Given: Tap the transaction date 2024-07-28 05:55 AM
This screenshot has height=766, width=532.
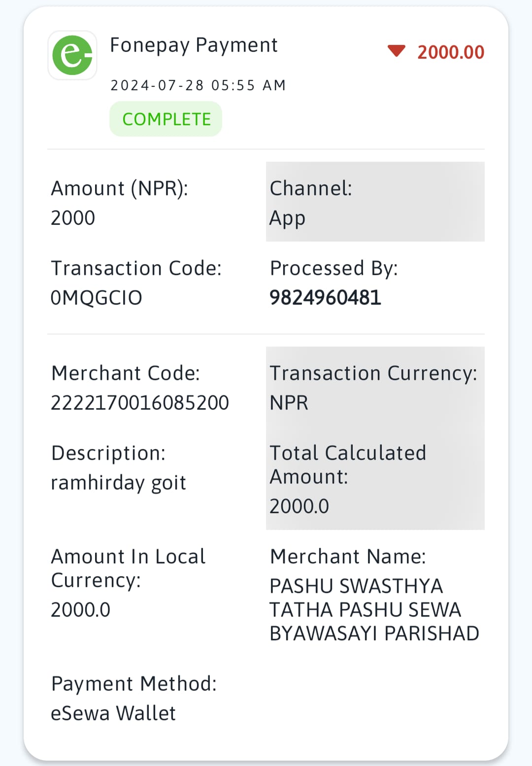Looking at the screenshot, I should click(x=198, y=85).
